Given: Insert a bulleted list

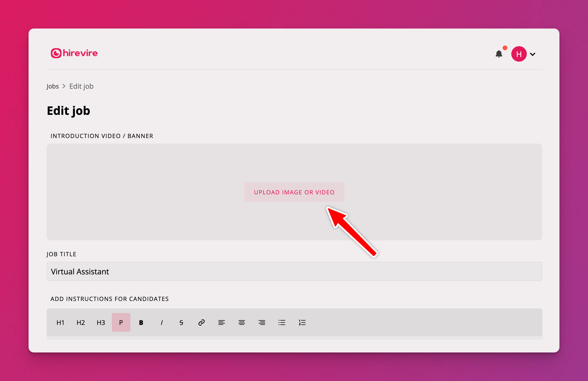Looking at the screenshot, I should (282, 322).
